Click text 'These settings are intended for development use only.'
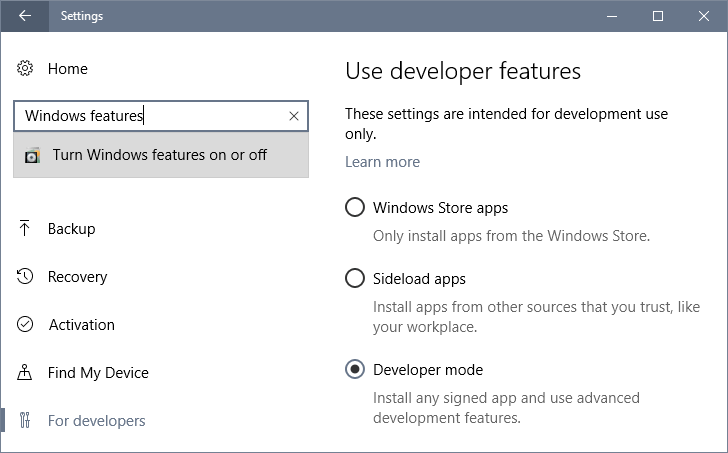The width and height of the screenshot is (728, 453). (x=507, y=123)
